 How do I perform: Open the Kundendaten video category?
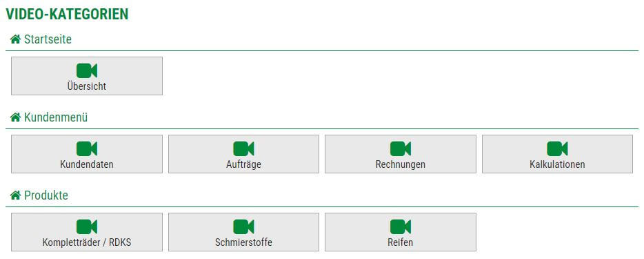(87, 154)
